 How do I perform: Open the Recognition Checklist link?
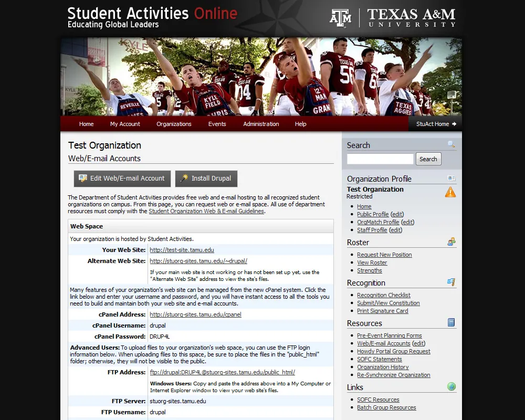point(384,295)
